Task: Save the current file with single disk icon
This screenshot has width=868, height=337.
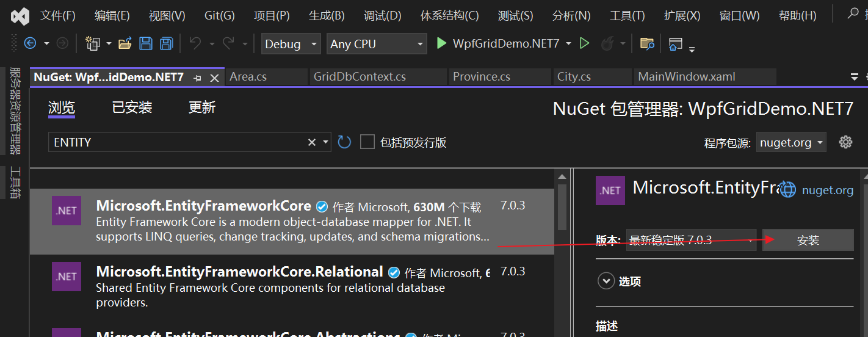Action: pyautogui.click(x=146, y=43)
